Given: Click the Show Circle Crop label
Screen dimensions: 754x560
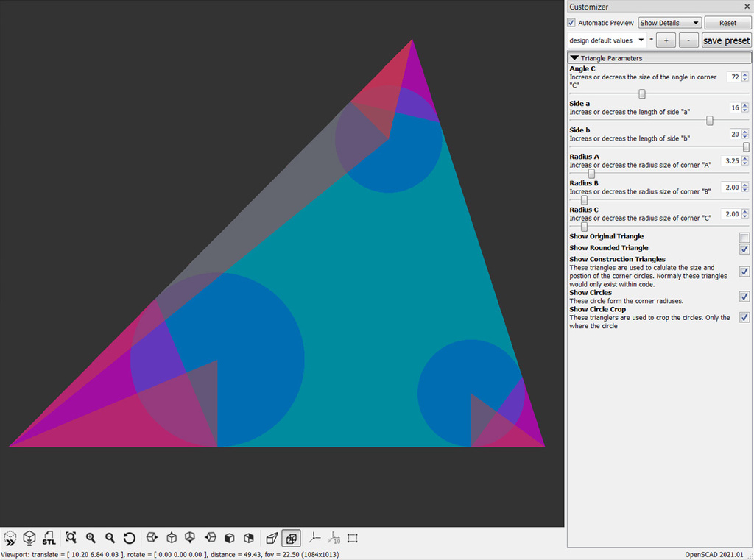Looking at the screenshot, I should click(598, 309).
